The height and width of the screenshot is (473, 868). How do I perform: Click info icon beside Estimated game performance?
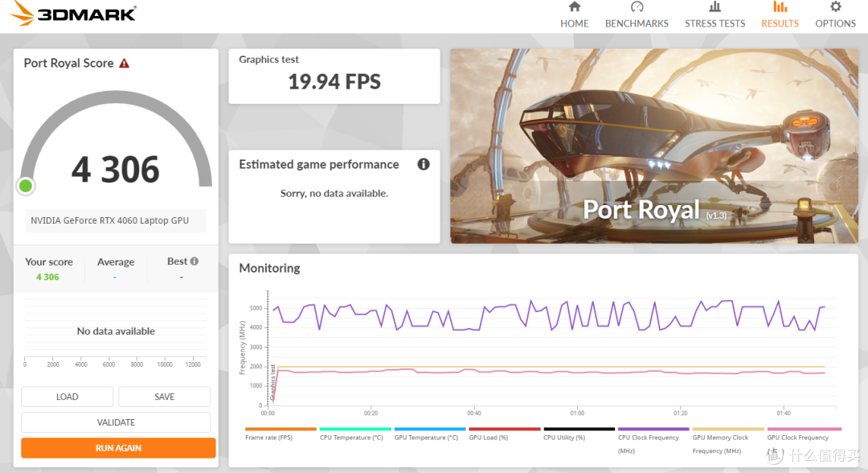[x=424, y=164]
